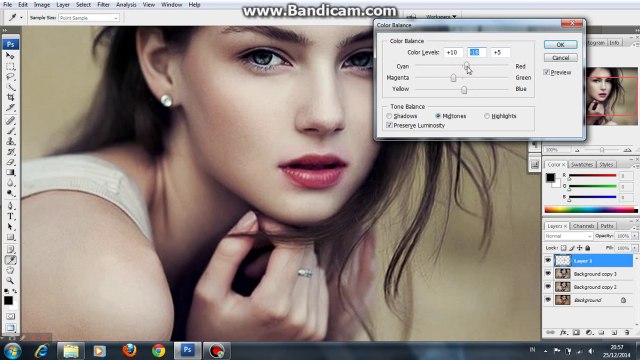This screenshot has height=360, width=640.
Task: Select the Lasso tool
Action: [x=10, y=76]
